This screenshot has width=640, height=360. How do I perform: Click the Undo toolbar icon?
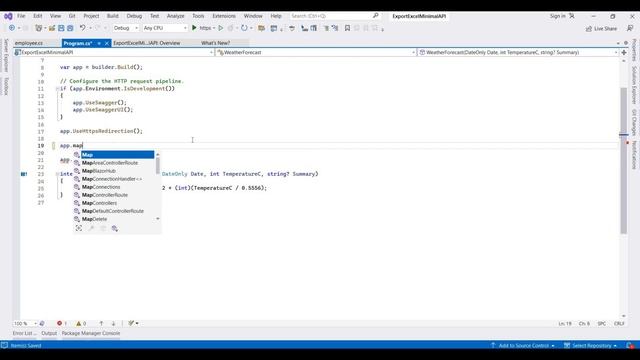(x=83, y=28)
